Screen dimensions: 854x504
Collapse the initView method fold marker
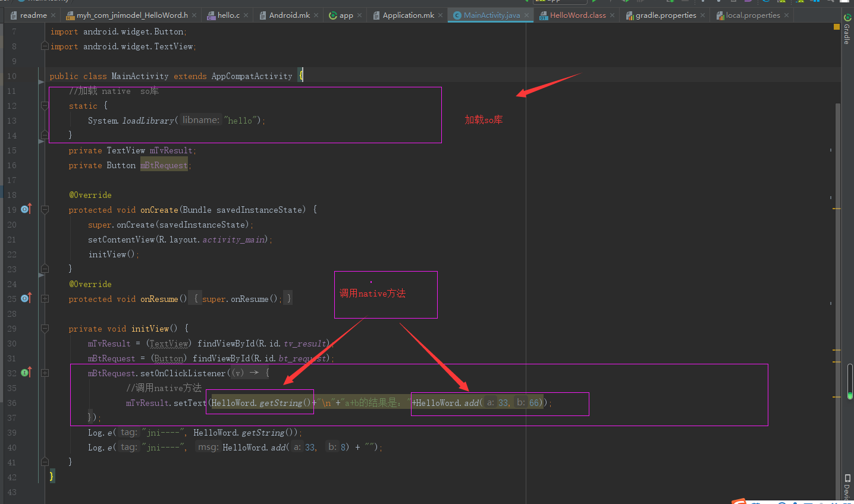(x=45, y=328)
